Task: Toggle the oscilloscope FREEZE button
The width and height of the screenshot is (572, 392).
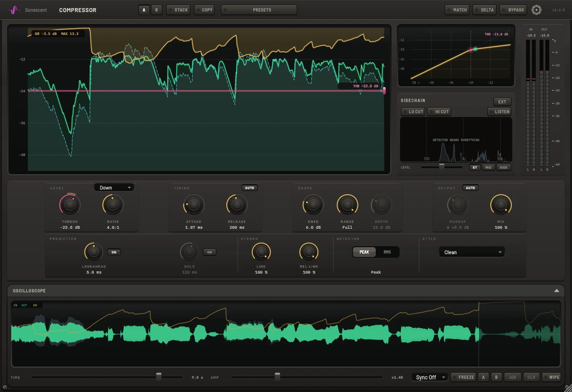Action: [463, 377]
